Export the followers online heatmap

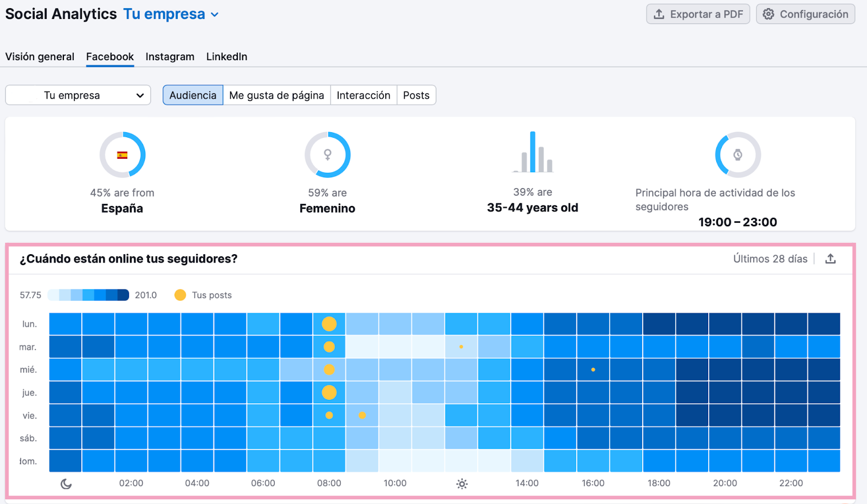coord(830,259)
